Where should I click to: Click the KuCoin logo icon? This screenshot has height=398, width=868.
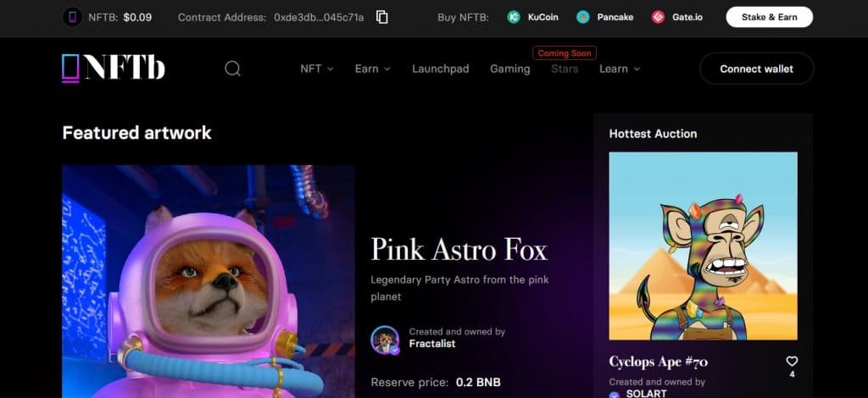pos(514,17)
